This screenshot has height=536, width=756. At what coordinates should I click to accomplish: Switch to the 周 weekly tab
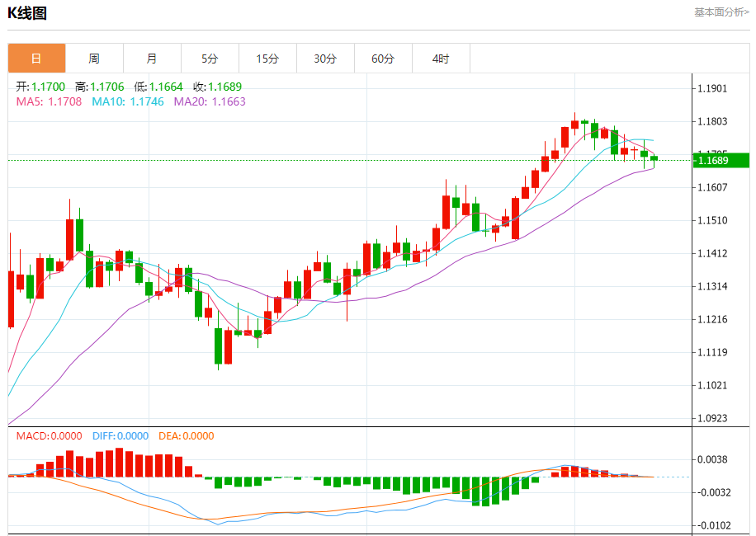pos(94,59)
